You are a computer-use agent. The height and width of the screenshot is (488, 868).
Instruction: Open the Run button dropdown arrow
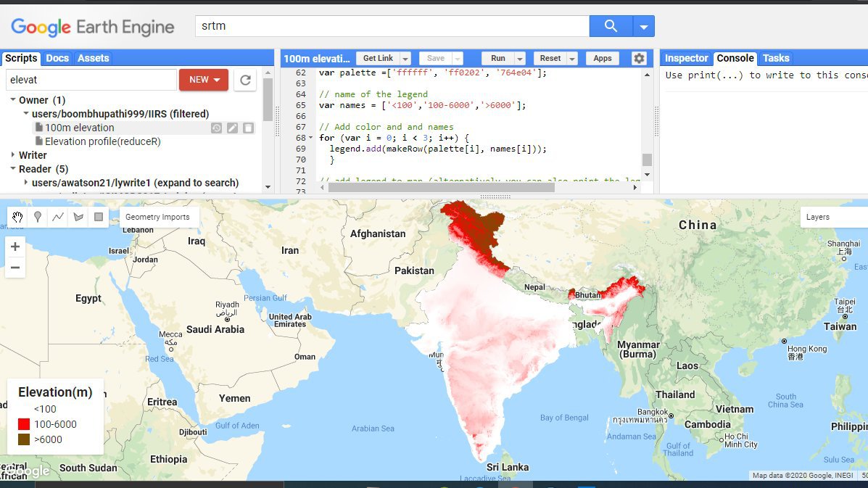click(520, 59)
